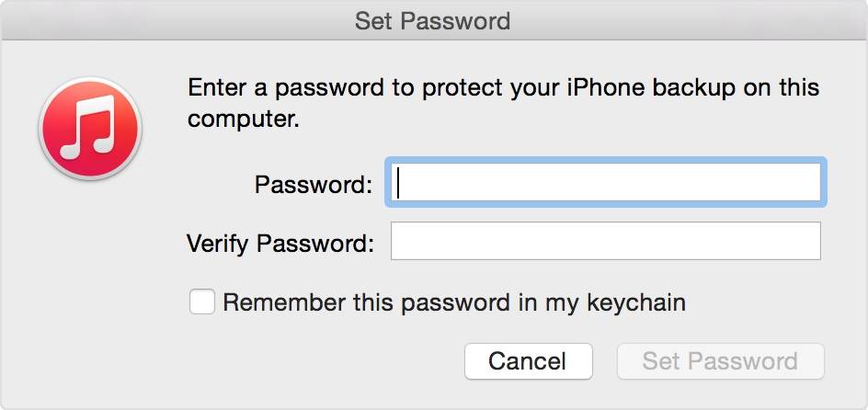Click the "Verify Password:" field label
The height and width of the screenshot is (410, 868).
280,244
